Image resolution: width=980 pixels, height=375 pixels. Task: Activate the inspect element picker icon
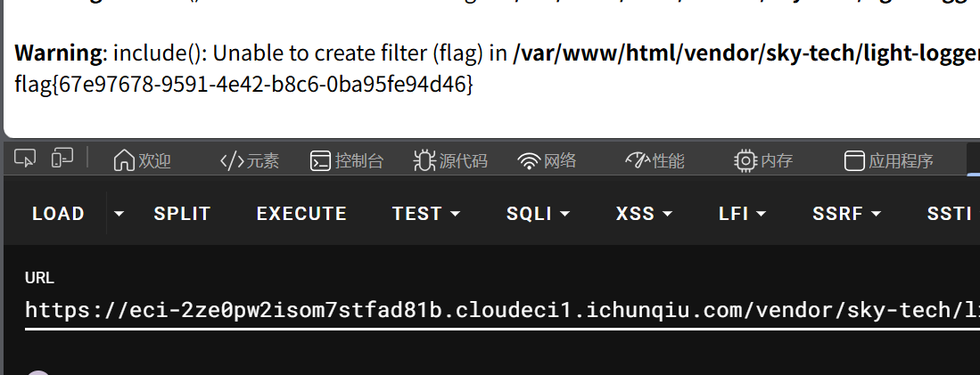[x=25, y=159]
